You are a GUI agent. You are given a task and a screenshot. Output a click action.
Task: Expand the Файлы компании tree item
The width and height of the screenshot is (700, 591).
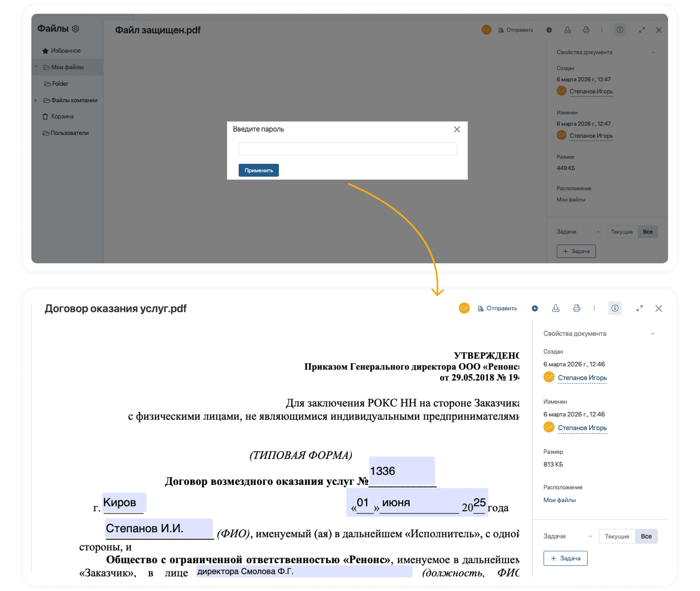[x=36, y=100]
